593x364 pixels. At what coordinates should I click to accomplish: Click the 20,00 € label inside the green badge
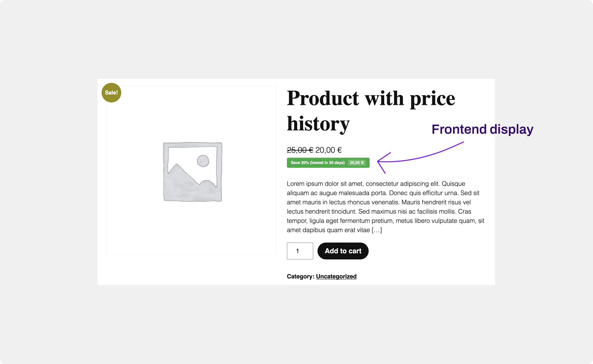[357, 162]
